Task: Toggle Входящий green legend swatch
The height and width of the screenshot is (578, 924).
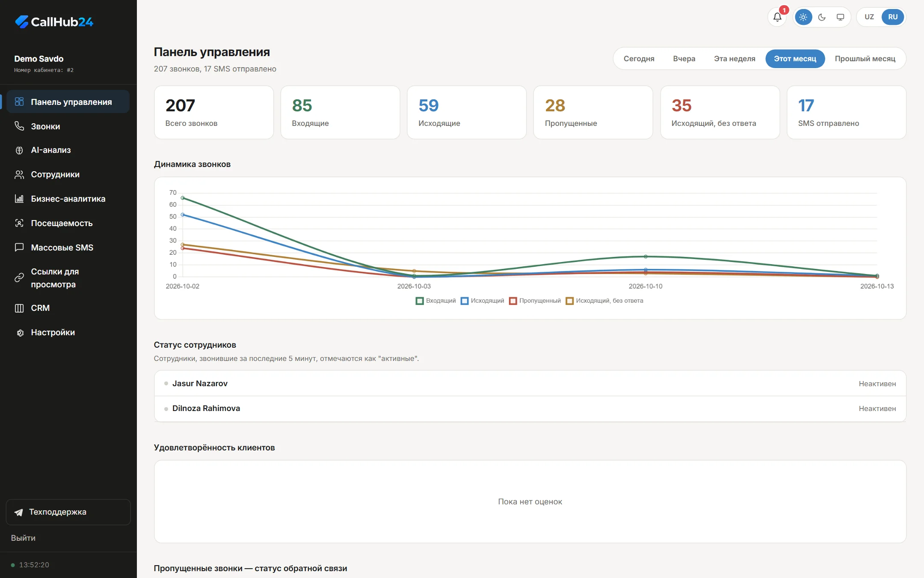Action: [x=420, y=301]
